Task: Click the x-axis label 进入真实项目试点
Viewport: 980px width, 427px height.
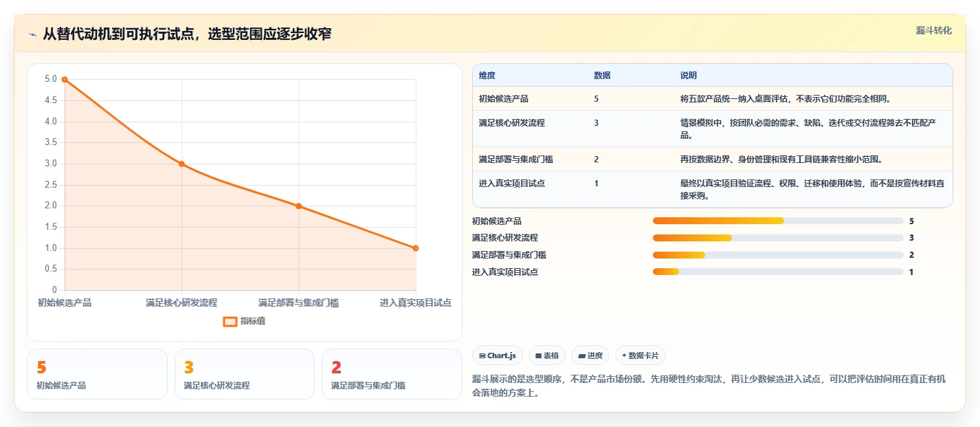Action: 416,303
